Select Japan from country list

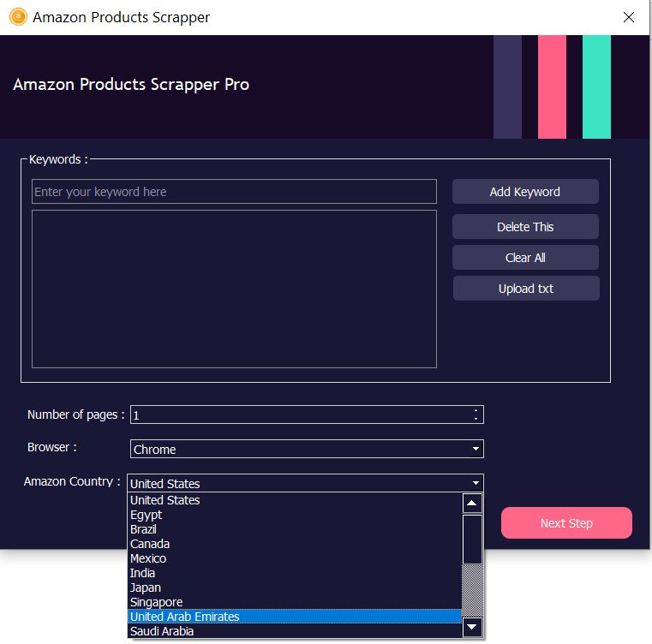(295, 587)
